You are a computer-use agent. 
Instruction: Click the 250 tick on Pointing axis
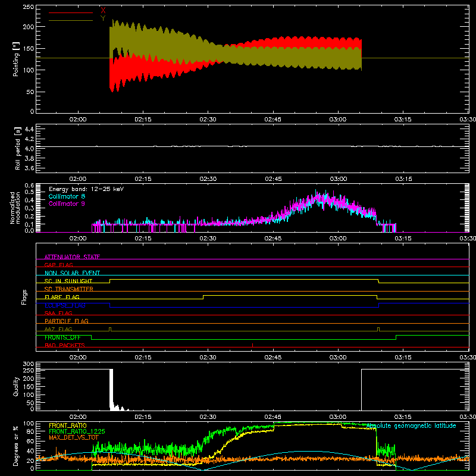[29, 7]
